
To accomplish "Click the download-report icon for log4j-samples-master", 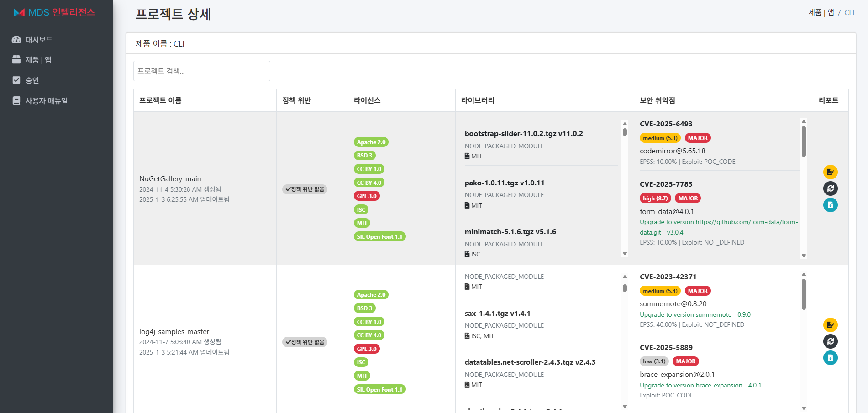I will pos(831,358).
